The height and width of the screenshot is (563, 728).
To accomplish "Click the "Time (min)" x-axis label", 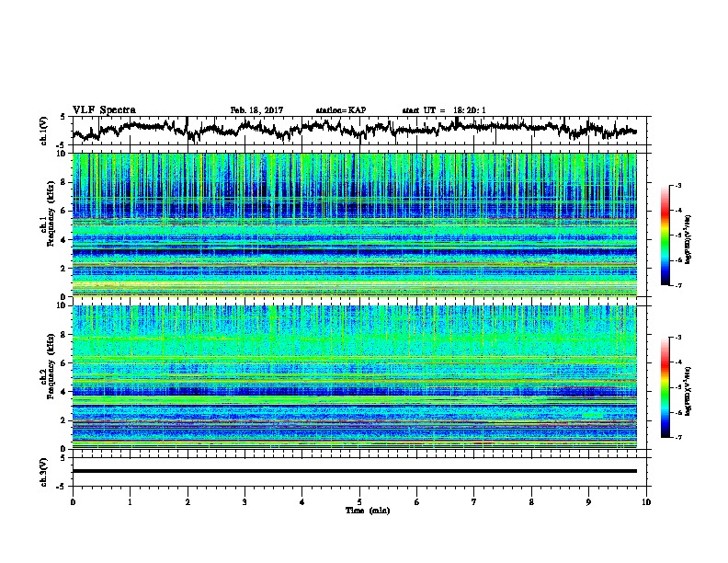I will click(x=368, y=511).
